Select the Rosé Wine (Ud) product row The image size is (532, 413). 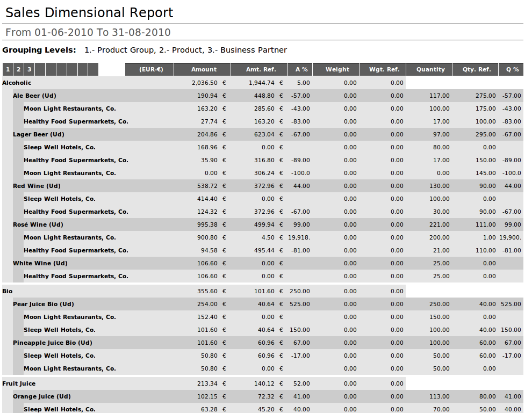click(x=38, y=224)
